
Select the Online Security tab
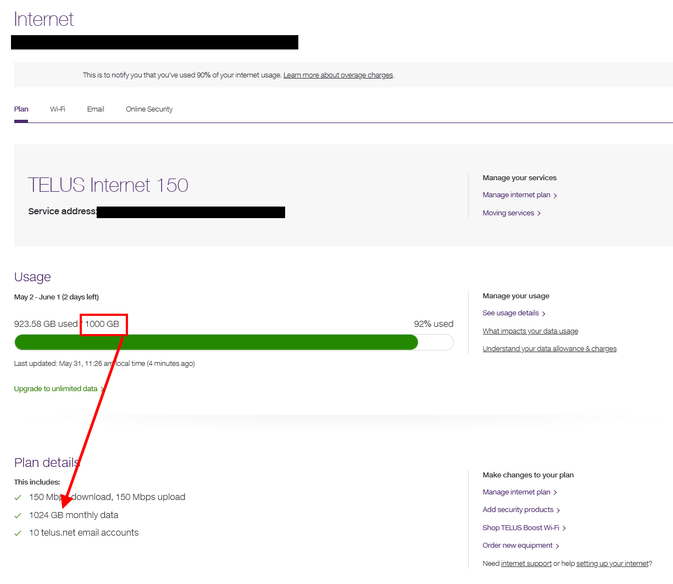pos(149,109)
